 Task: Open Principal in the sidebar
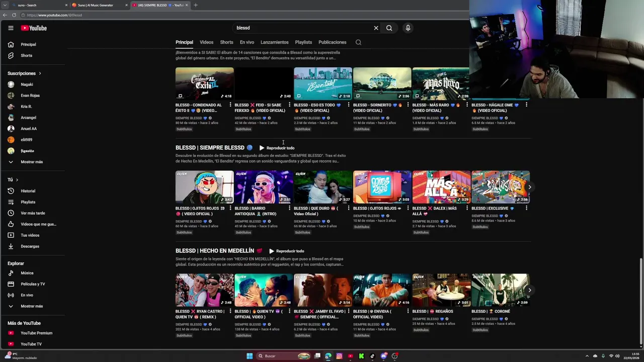coord(28,44)
